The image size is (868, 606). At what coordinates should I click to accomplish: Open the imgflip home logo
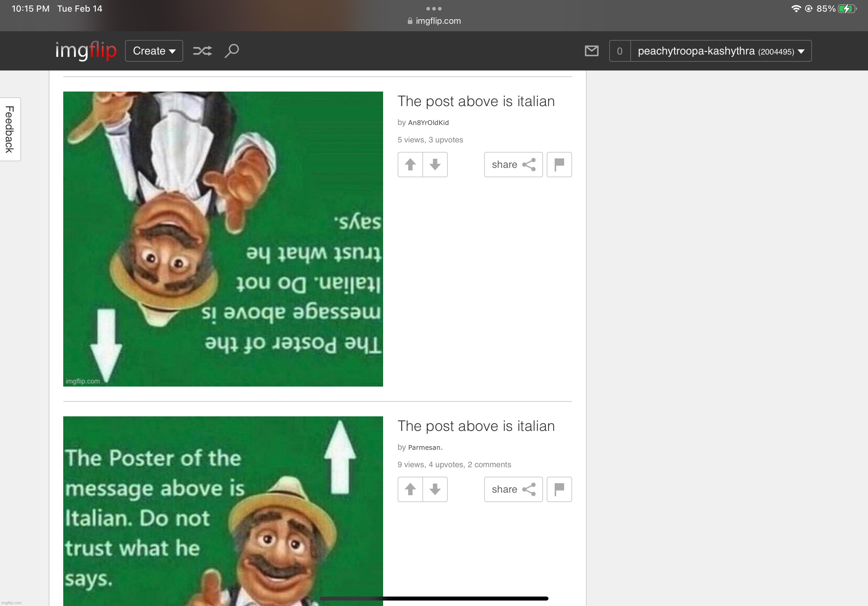click(86, 50)
